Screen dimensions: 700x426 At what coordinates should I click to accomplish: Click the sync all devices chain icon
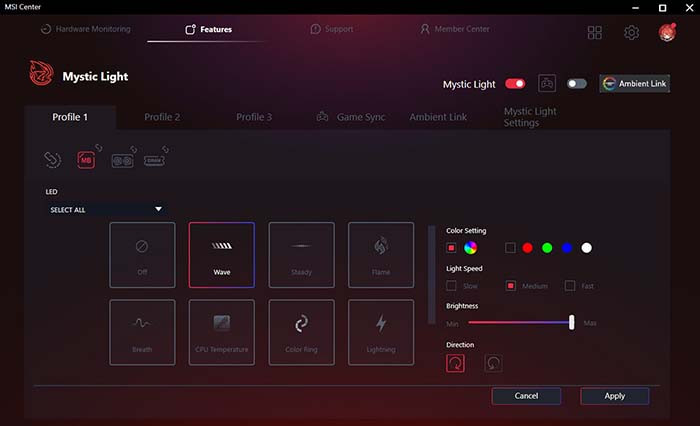[x=53, y=159]
